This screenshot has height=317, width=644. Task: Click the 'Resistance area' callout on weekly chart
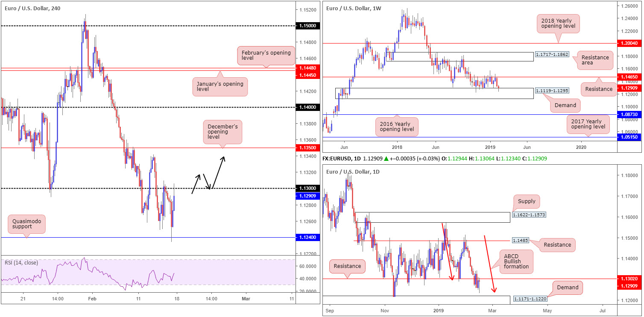(595, 61)
